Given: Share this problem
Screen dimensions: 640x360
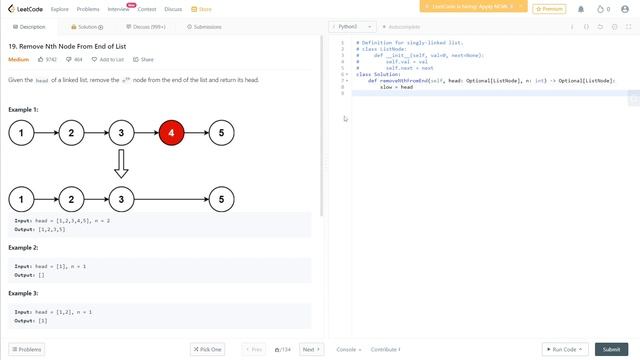Looking at the screenshot, I should pos(143,60).
